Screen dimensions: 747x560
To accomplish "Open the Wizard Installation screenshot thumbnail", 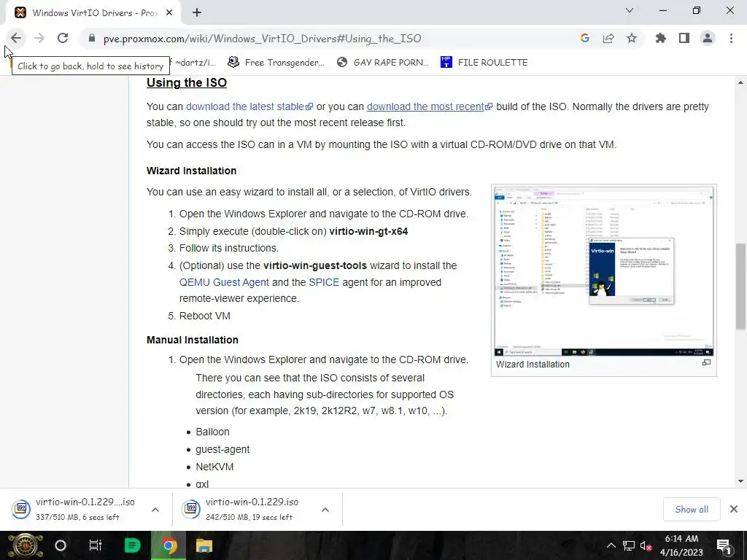I will pyautogui.click(x=603, y=271).
